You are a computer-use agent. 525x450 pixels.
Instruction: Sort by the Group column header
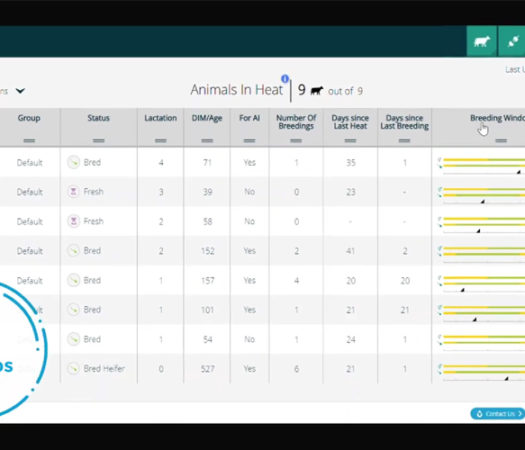click(29, 118)
